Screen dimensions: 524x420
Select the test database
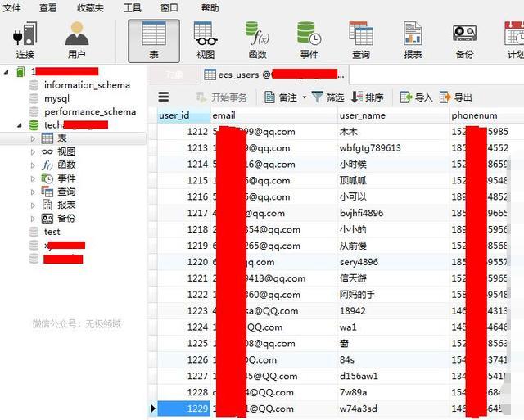[52, 232]
